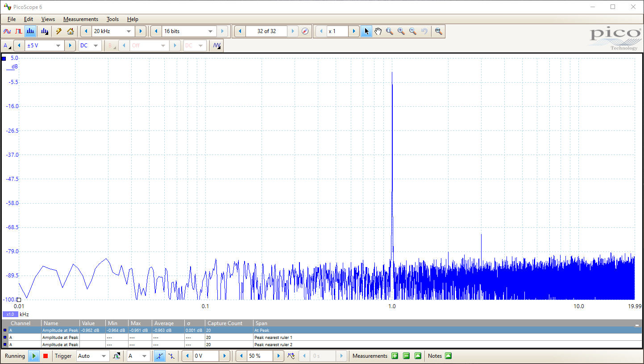The image size is (644, 364).
Task: Open the Math Channels icon
Action: point(217,46)
